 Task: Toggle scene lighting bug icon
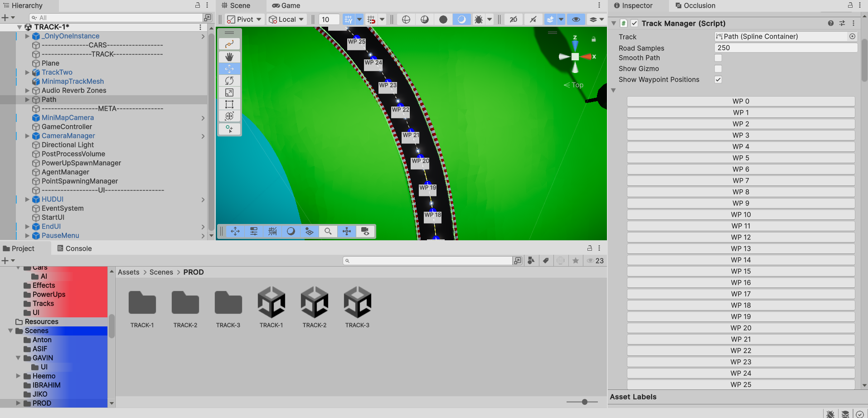(x=479, y=19)
